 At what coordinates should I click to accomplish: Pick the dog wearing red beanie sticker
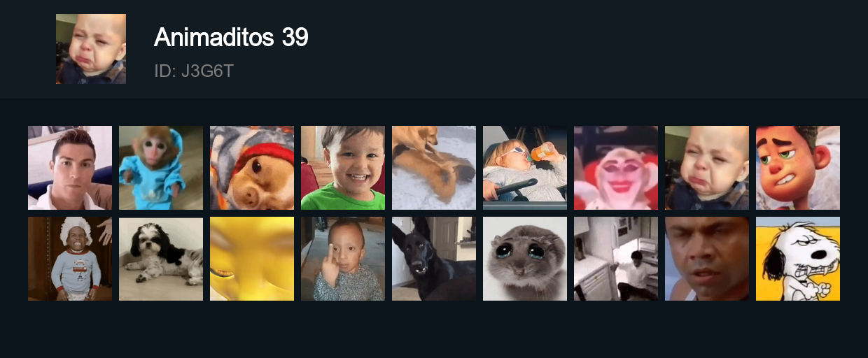(x=252, y=168)
